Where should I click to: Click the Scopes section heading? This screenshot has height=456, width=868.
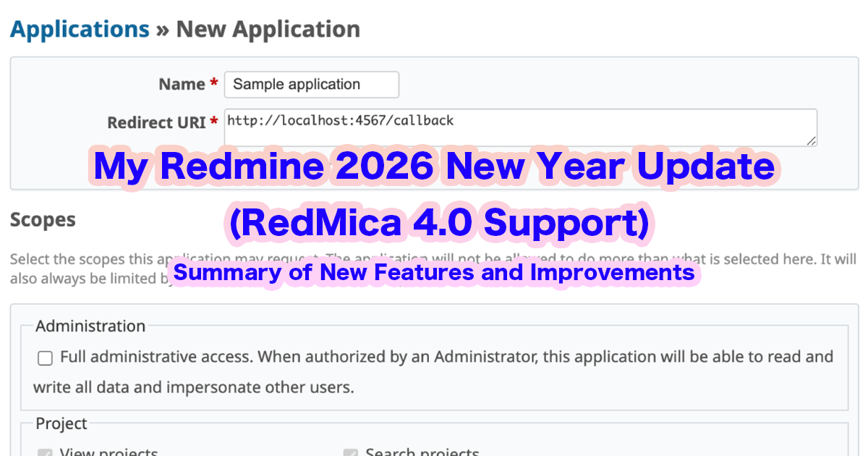42,219
